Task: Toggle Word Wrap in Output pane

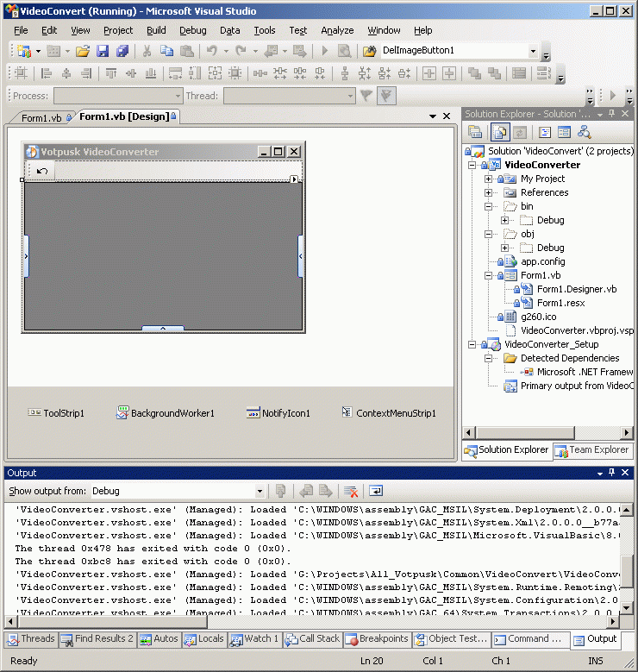Action: (376, 491)
